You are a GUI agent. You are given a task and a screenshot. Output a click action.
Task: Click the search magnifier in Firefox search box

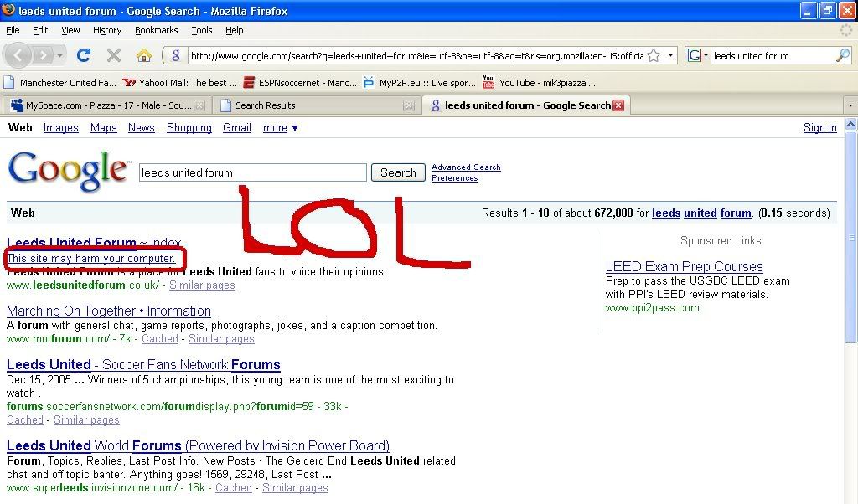[843, 55]
